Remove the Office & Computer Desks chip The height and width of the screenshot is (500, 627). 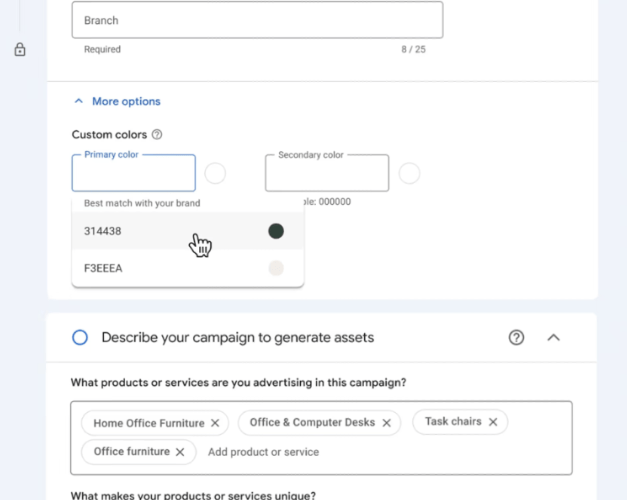(x=386, y=423)
